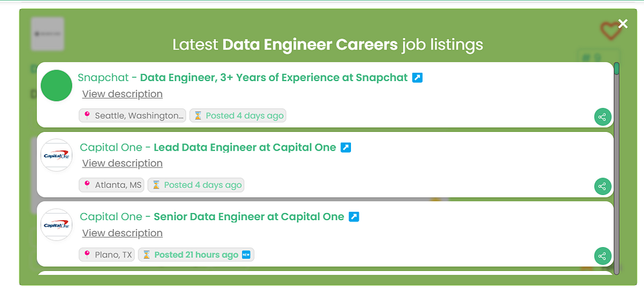Viewport: 644px width, 289px height.
Task: Open Lead Data Engineer at Capital One link
Action: point(245,147)
